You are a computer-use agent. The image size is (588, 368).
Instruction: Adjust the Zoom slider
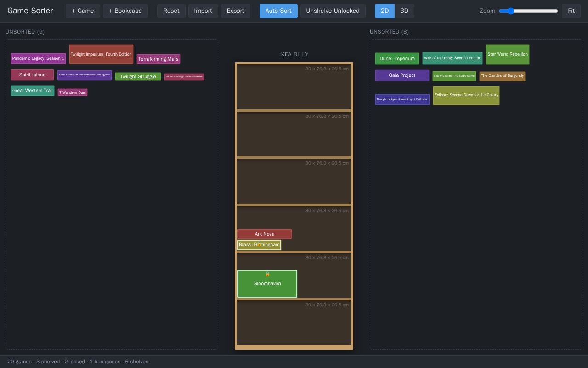pos(528,11)
